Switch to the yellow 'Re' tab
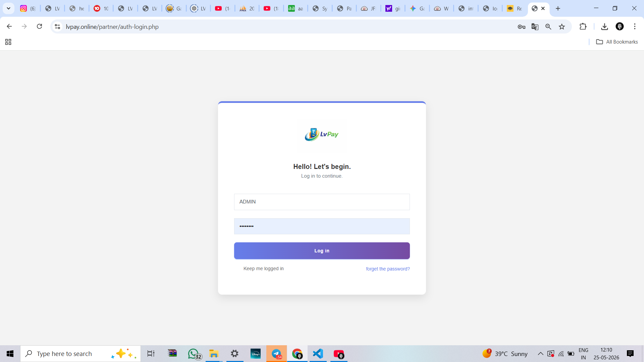Image resolution: width=644 pixels, height=362 pixels. (x=515, y=8)
